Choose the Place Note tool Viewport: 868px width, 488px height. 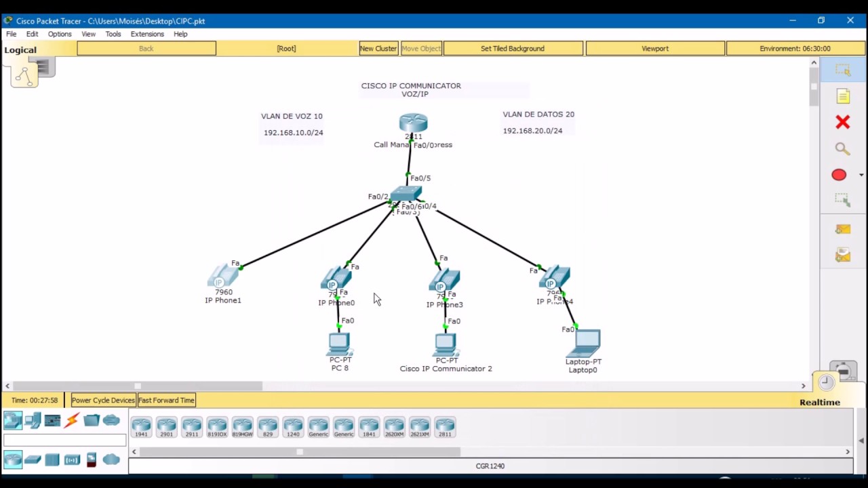pos(842,96)
